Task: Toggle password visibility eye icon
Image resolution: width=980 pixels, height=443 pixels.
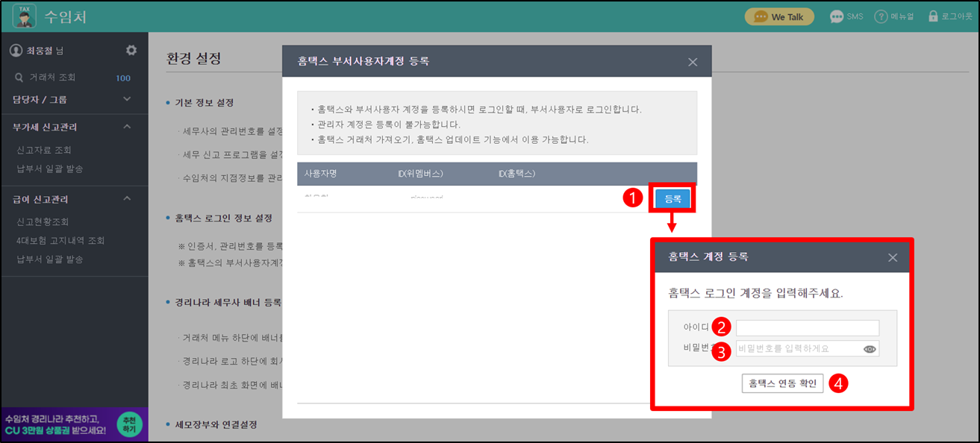Action: (870, 348)
